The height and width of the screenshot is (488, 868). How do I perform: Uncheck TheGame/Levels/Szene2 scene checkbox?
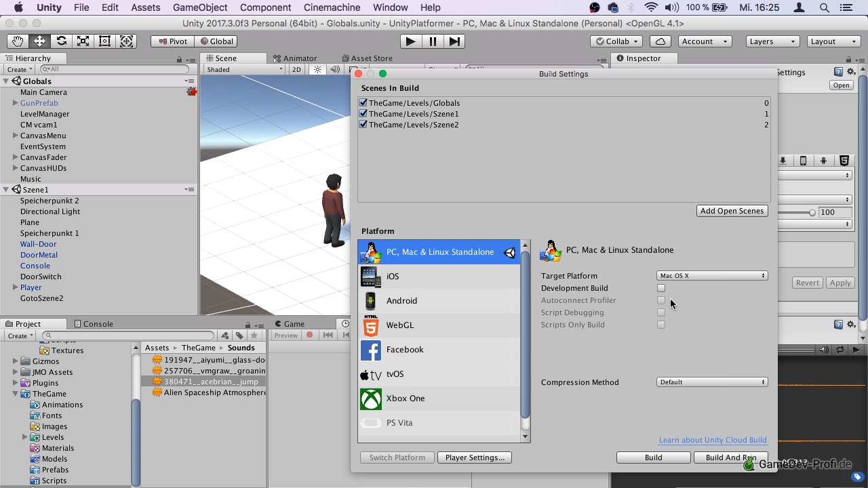point(363,125)
